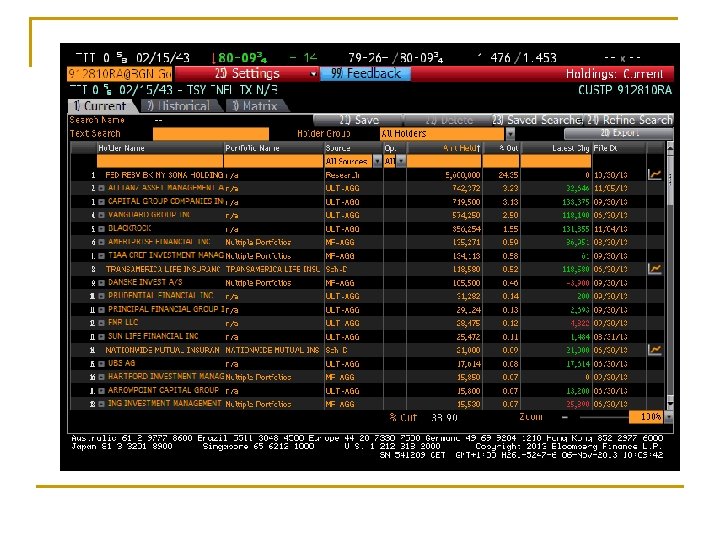Click the zoom minus control
The image size is (720, 540).
tap(565, 417)
